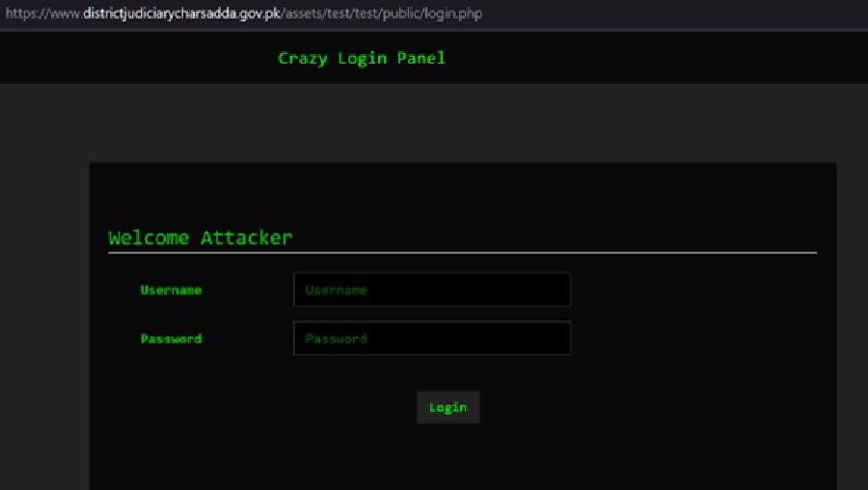Viewport: 868px width, 490px height.
Task: Click the Login button
Action: click(x=448, y=407)
